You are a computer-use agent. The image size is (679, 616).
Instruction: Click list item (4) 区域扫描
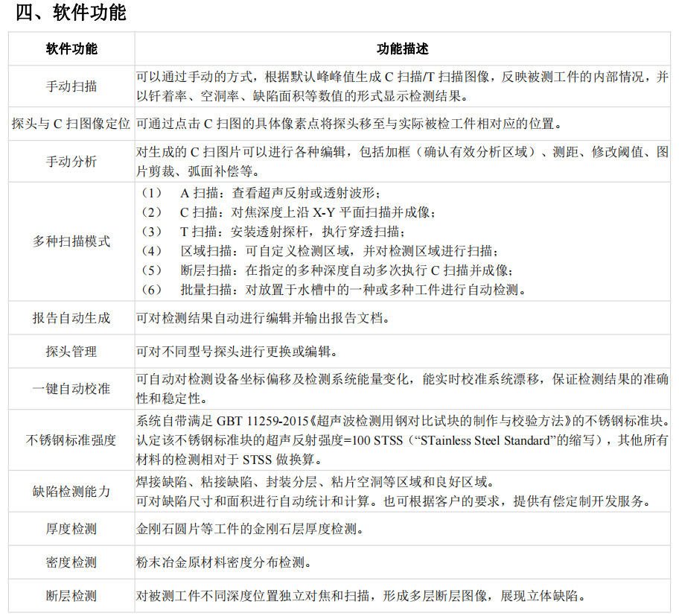point(319,251)
